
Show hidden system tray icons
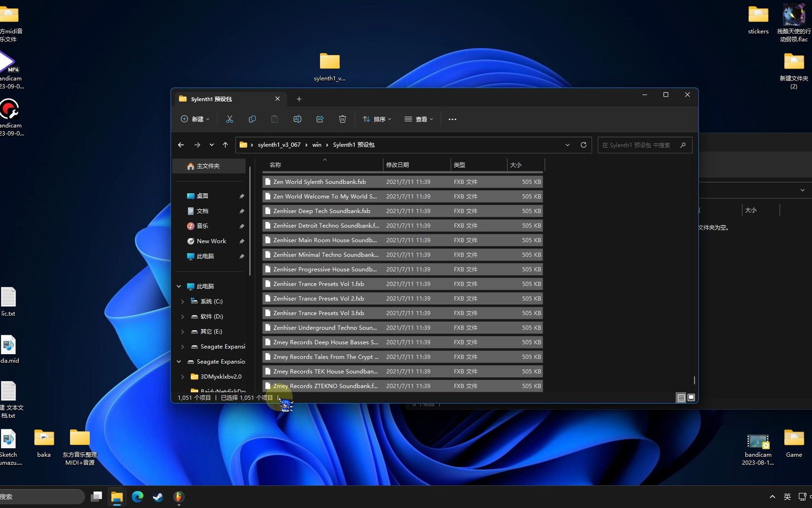772,497
